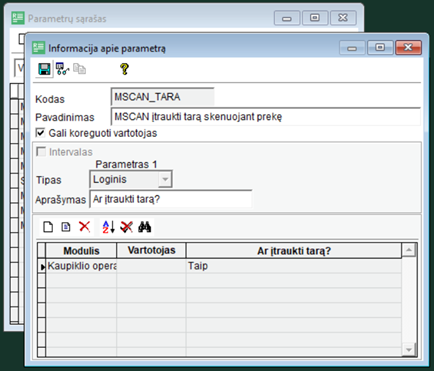
Task: Toggle Gali koreguoti vartotojas checkbox
Action: [x=40, y=133]
